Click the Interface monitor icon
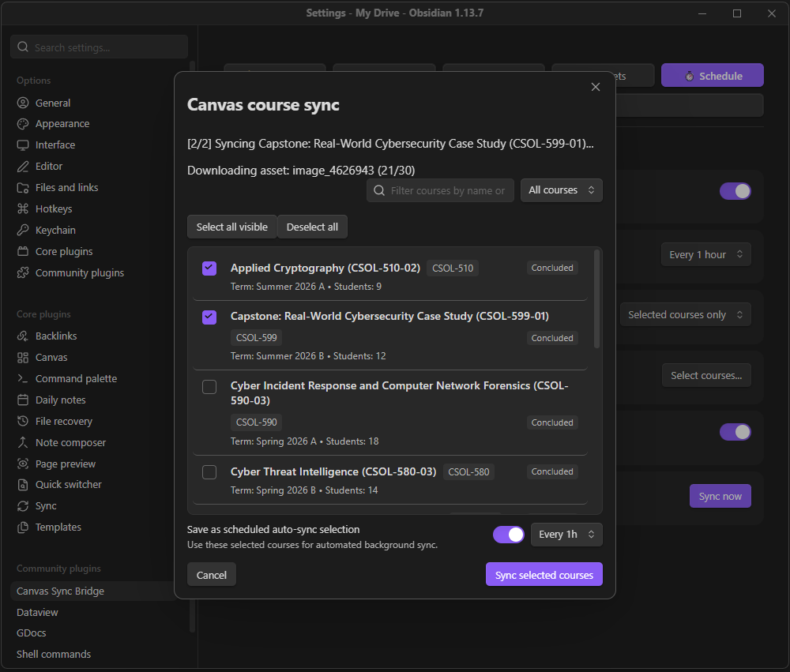 [x=23, y=145]
